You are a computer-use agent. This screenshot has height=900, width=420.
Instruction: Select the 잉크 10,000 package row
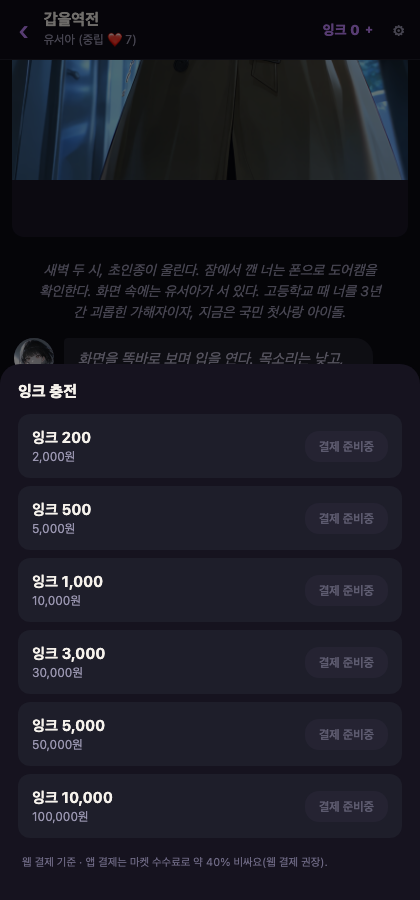(210, 806)
